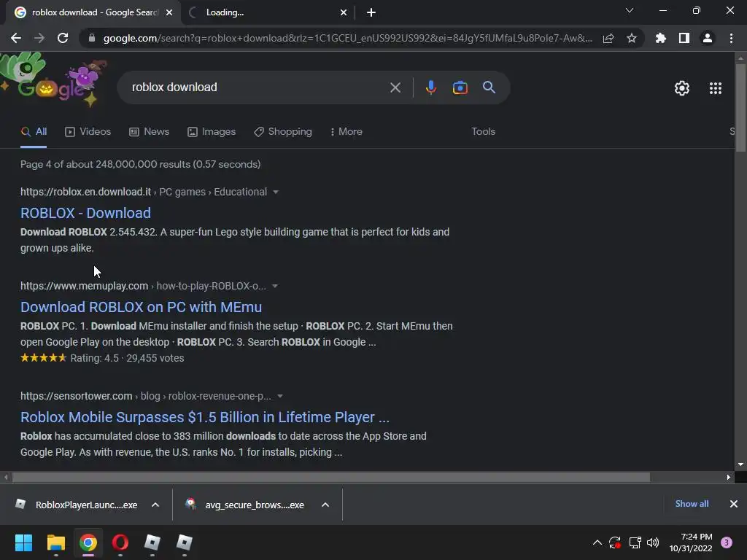Select the Shopping search filter
The image size is (747, 560).
[283, 132]
